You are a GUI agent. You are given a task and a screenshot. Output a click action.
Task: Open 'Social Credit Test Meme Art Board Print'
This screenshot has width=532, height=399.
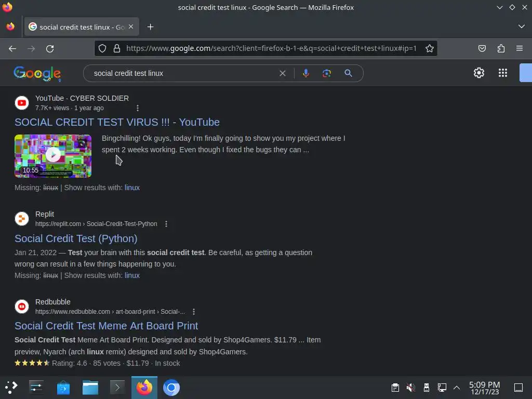tap(106, 326)
